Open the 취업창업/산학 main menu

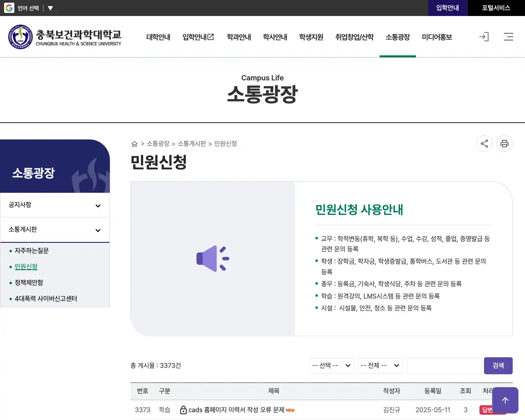click(354, 37)
